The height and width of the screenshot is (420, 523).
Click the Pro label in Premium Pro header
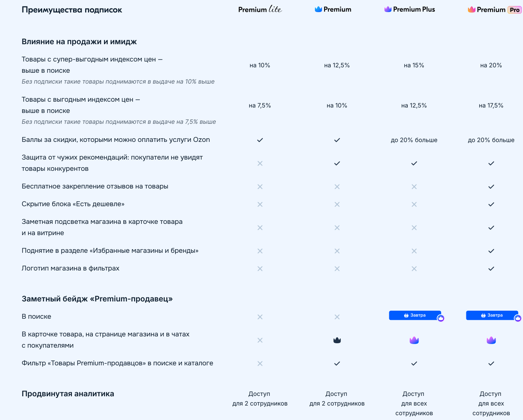tap(515, 10)
